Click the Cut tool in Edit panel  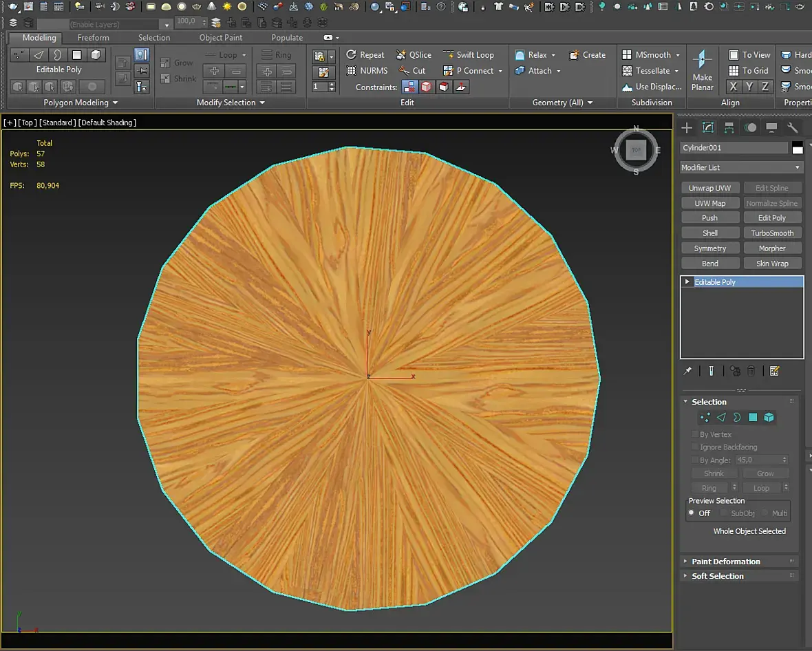click(x=412, y=71)
